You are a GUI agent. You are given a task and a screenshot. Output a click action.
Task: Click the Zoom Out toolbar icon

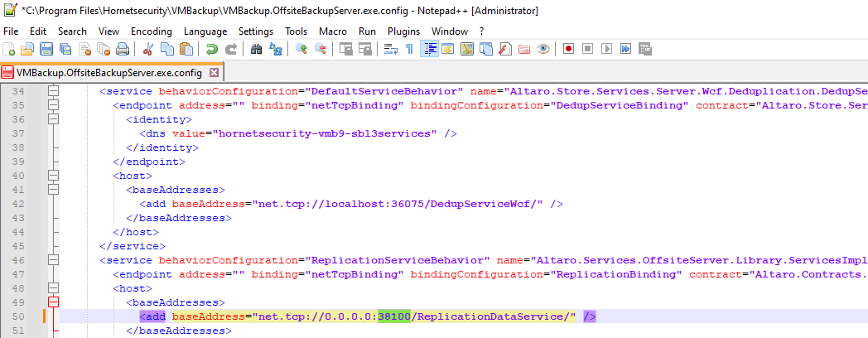click(320, 50)
